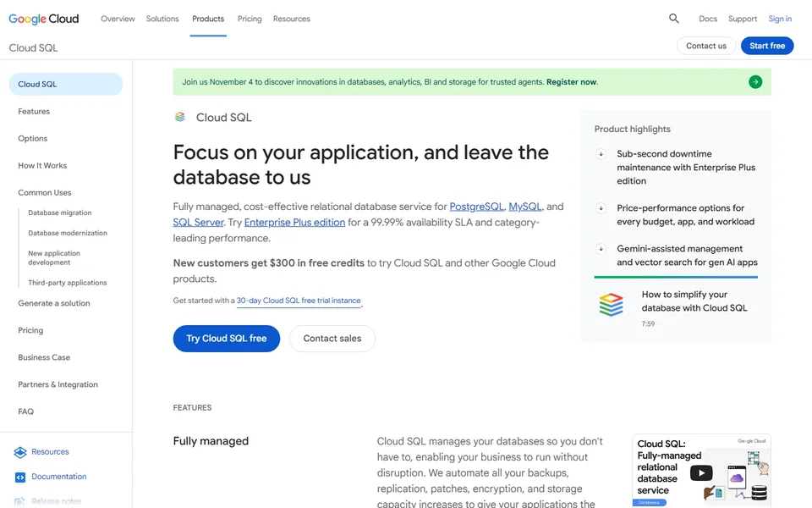The height and width of the screenshot is (508, 812).
Task: Click the main heading Focus on your application
Action: (x=360, y=165)
